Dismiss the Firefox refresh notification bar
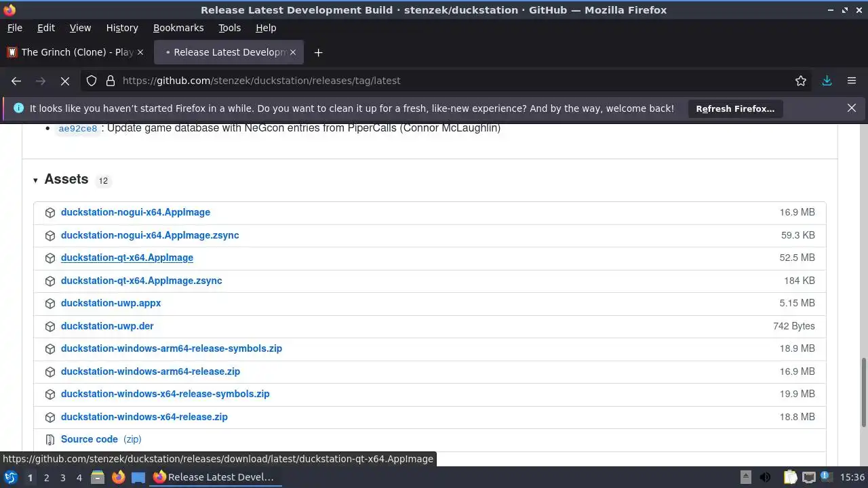868x488 pixels. (852, 108)
